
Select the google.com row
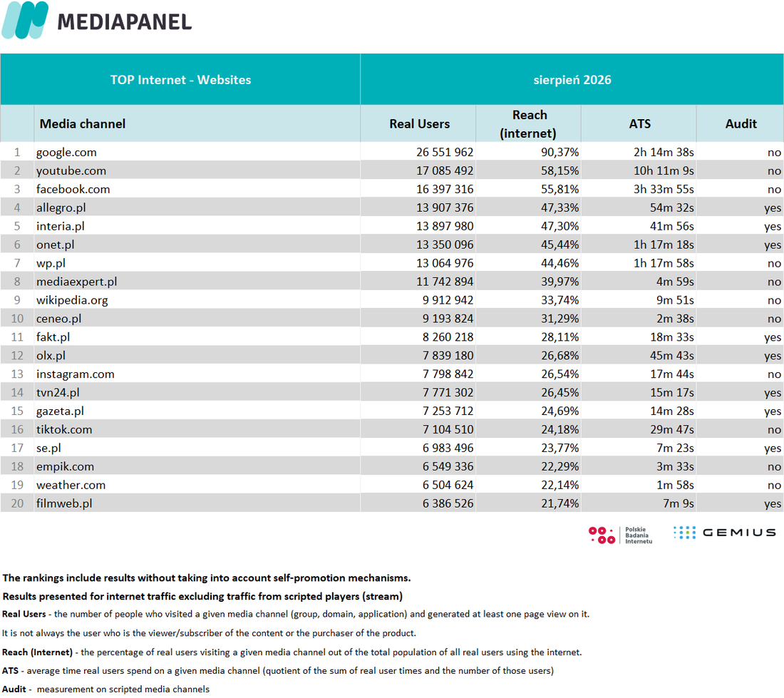coord(392,152)
